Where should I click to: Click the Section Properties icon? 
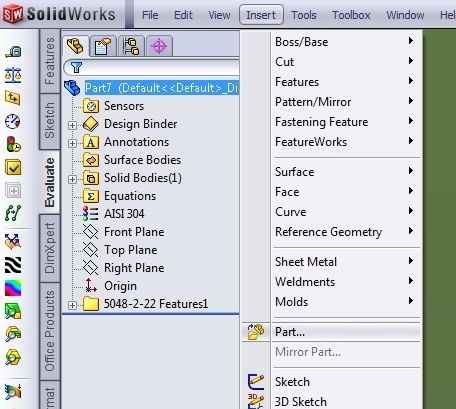coord(13,98)
